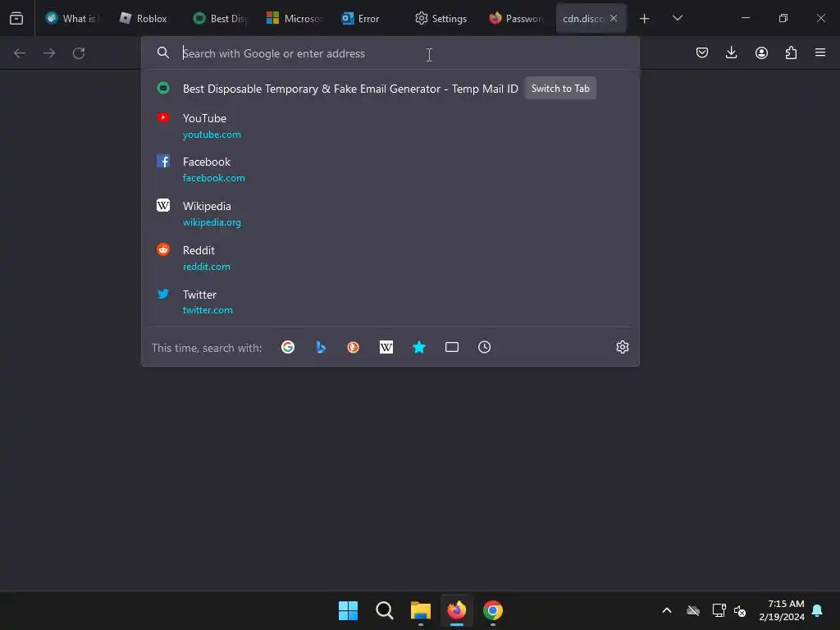
Task: Open the Firefox account icon
Action: (761, 52)
